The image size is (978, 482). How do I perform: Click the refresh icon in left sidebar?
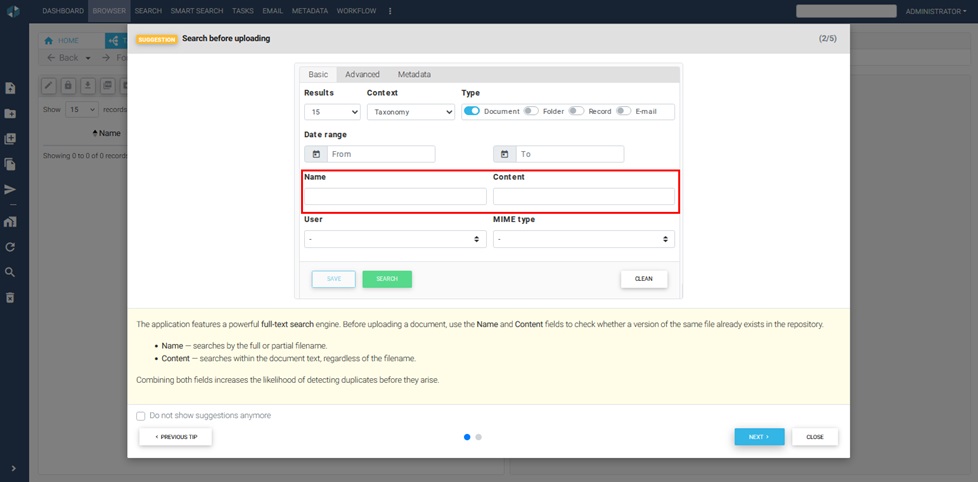coord(10,247)
